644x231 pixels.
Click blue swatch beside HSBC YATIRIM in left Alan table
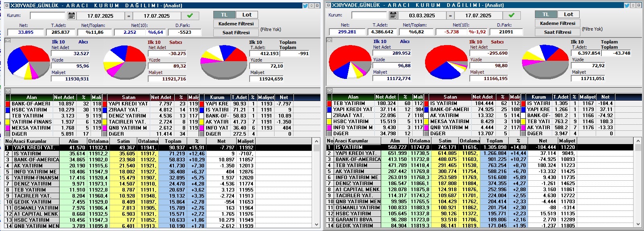[x=8, y=110]
